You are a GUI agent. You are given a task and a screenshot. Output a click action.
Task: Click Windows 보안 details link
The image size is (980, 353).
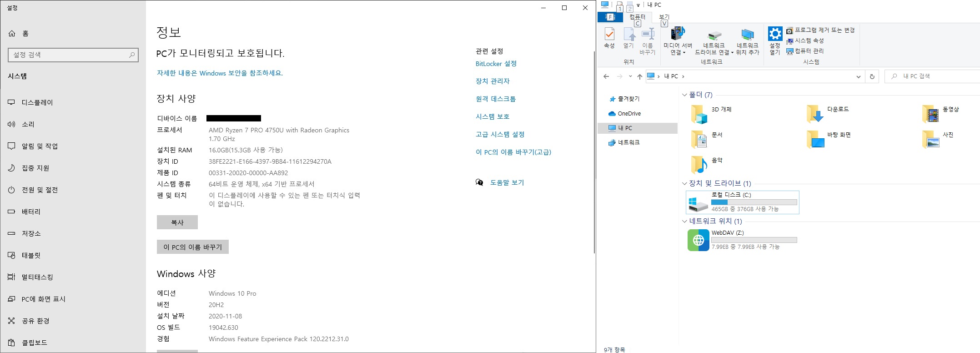click(x=220, y=73)
